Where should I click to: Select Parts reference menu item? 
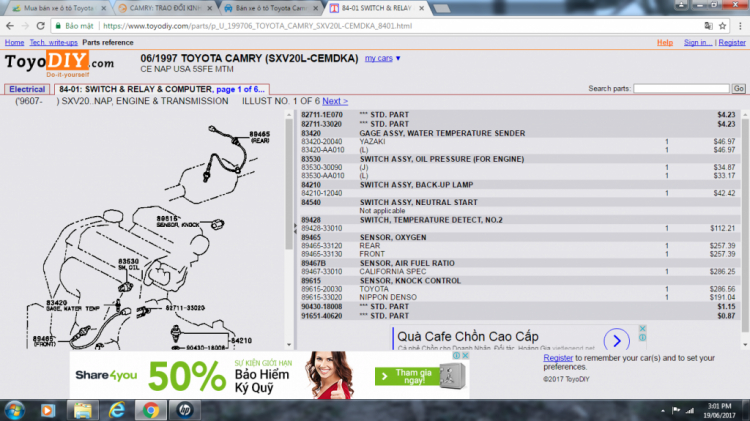(x=108, y=43)
